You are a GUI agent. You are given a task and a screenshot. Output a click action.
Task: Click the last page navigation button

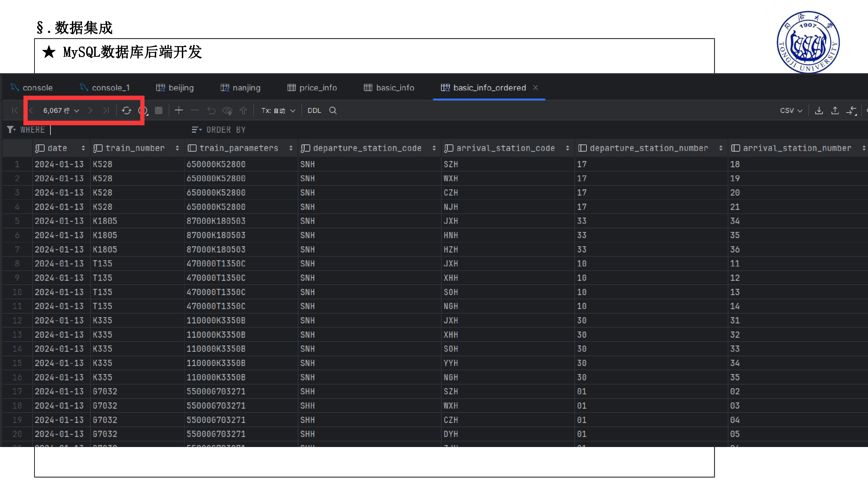click(x=106, y=111)
